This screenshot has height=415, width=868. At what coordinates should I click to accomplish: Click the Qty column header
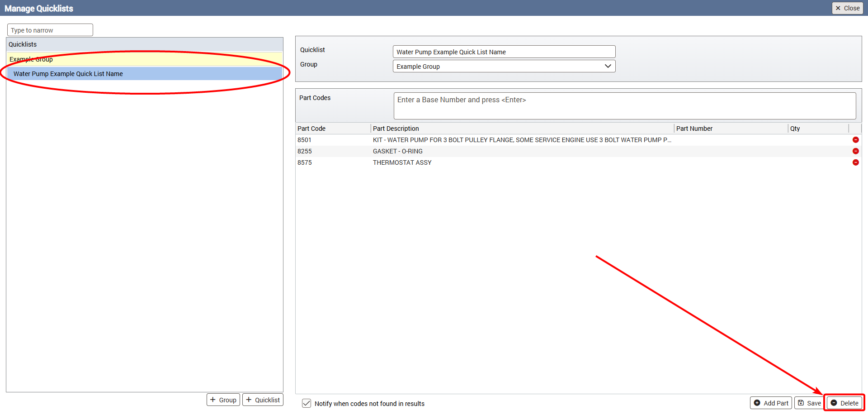point(795,129)
